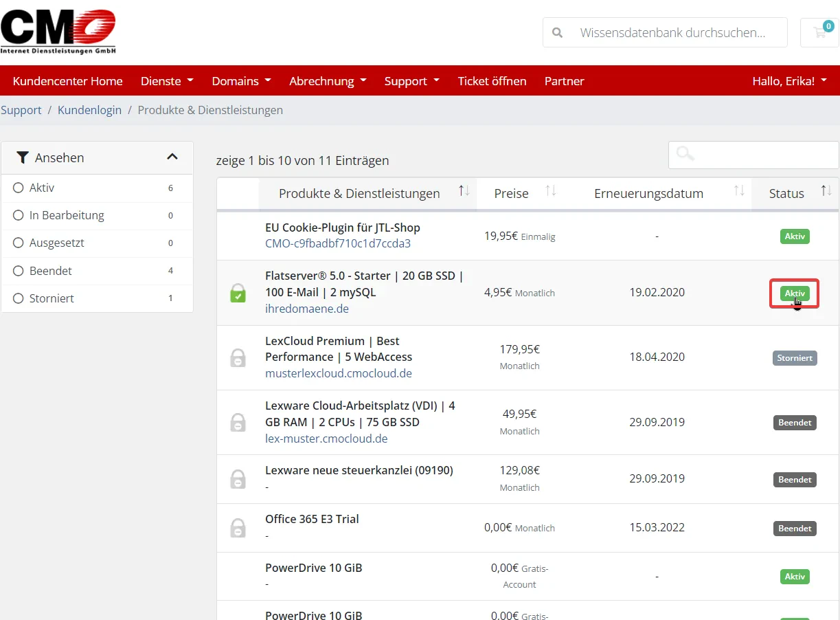Screen dimensions: 840x620
Task: Open the Support dropdown menu
Action: (x=412, y=81)
